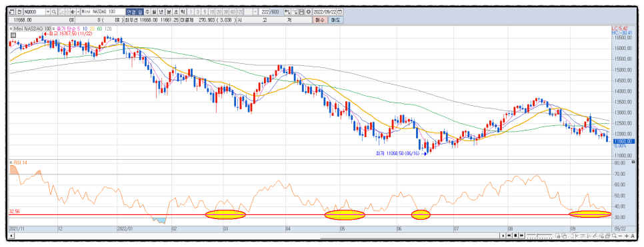This screenshot has height=247, width=644.
Task: Select the 초 second chart period
Action: pos(176,11)
